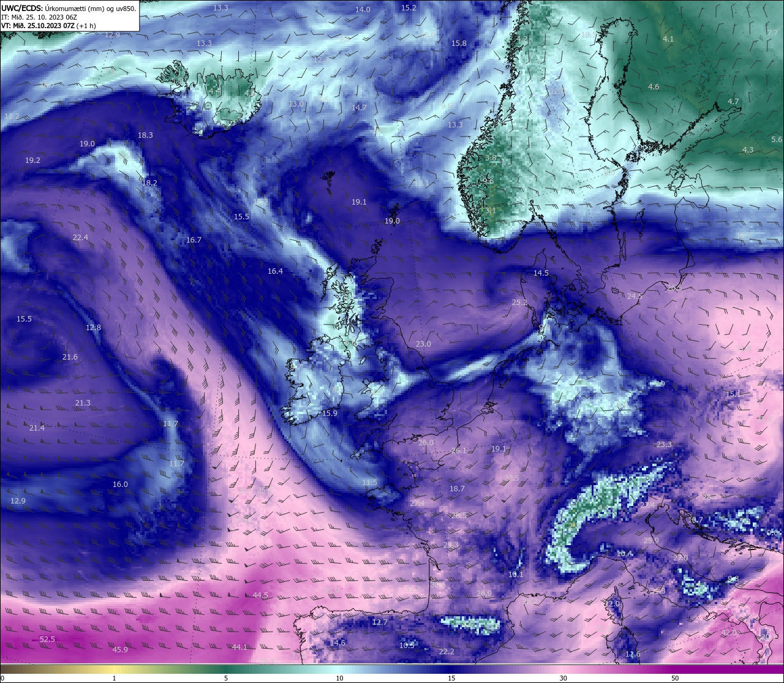Screen dimensions: 784x683
Task: Click the 12.8 value label
Action: pyautogui.click(x=93, y=327)
